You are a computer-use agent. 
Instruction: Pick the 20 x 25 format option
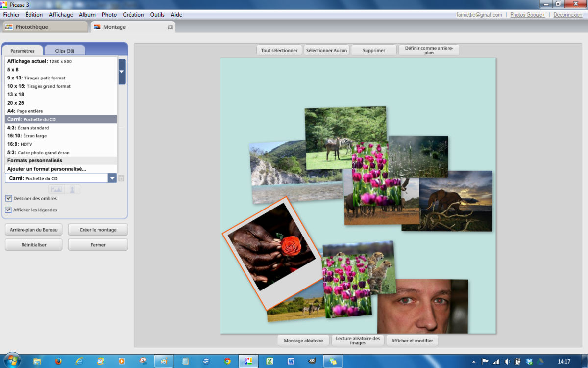[61, 103]
